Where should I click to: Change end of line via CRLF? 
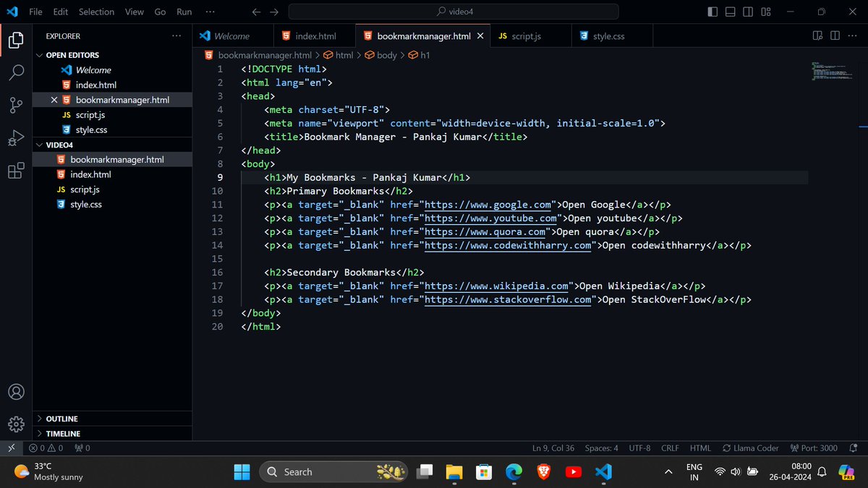[x=670, y=448]
